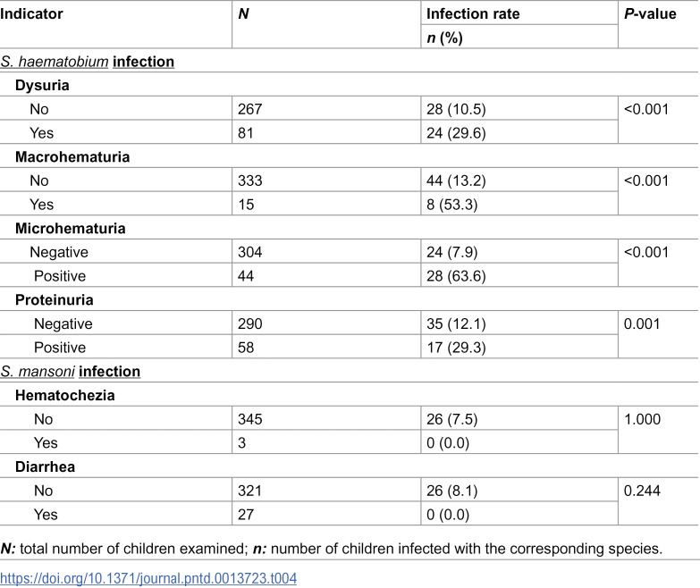700x588 pixels.
Task: Click the Proteinuria P-value 0.001
Action: (x=642, y=323)
